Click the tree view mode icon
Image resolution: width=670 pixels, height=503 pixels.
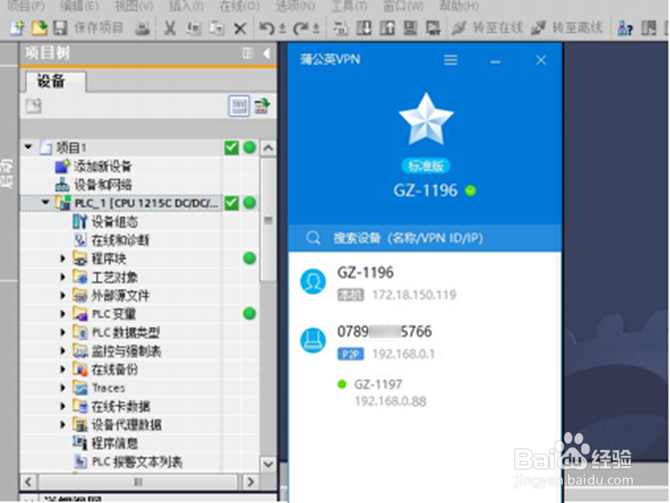239,106
